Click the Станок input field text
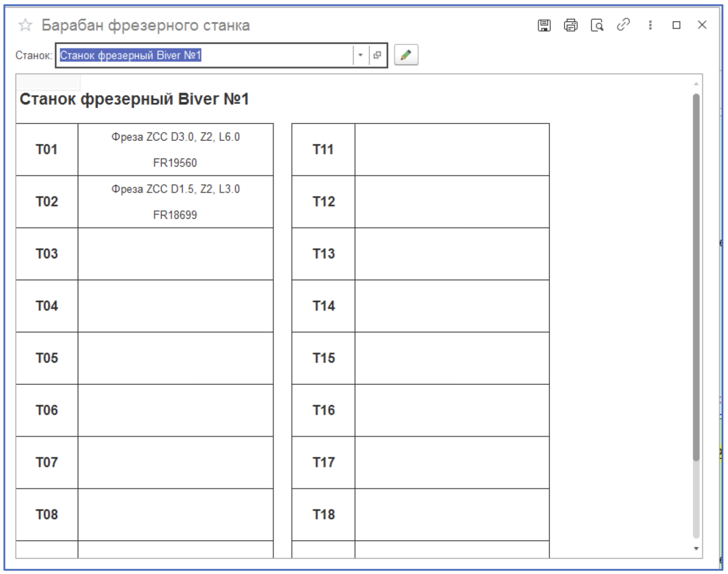Screen dimensions: 728x574 [x=206, y=55]
